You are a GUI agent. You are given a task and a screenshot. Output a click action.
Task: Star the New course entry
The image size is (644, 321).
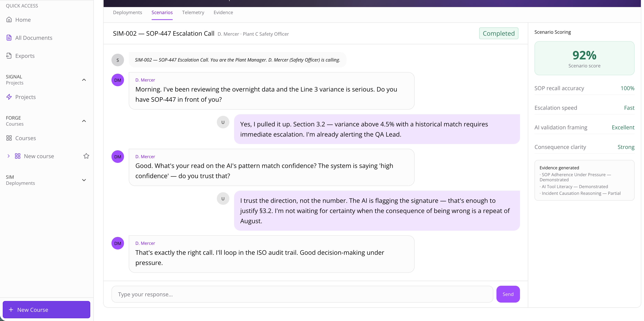86,156
